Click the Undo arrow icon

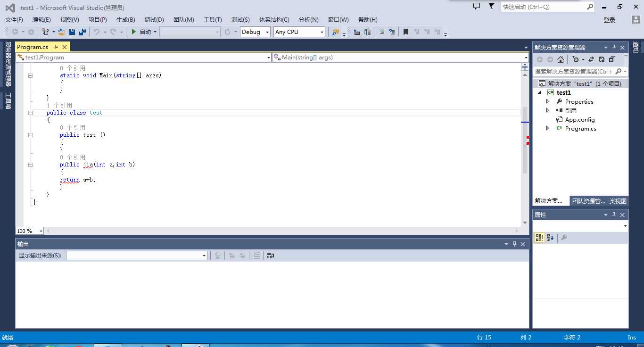(97, 32)
